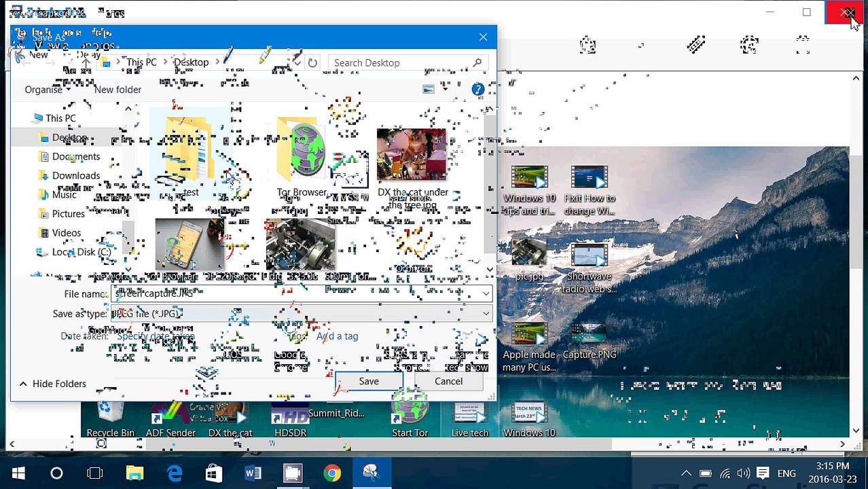Screen dimensions: 868x489
Task: Click the refresh icon beside address bar
Action: click(x=312, y=62)
